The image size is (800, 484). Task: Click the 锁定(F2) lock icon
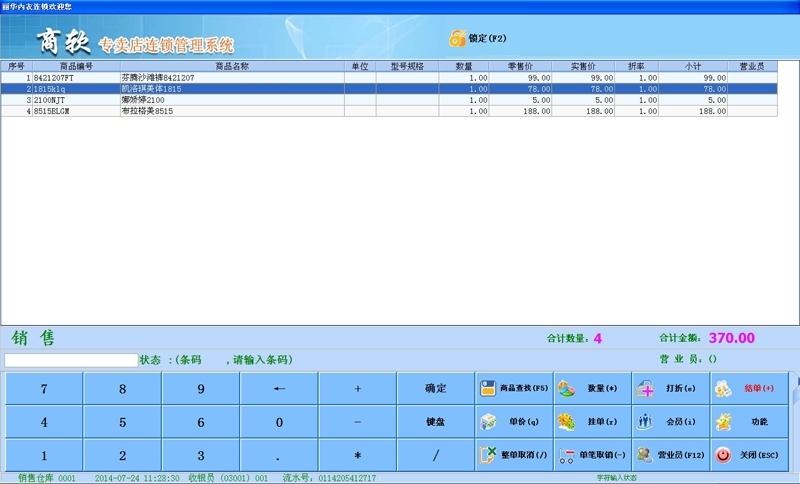click(457, 38)
